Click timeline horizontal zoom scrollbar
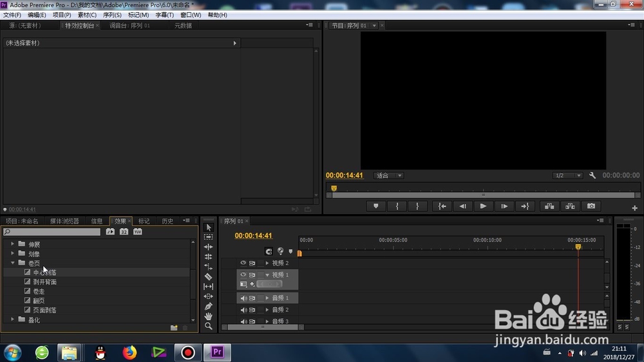The height and width of the screenshot is (362, 644). 263,327
